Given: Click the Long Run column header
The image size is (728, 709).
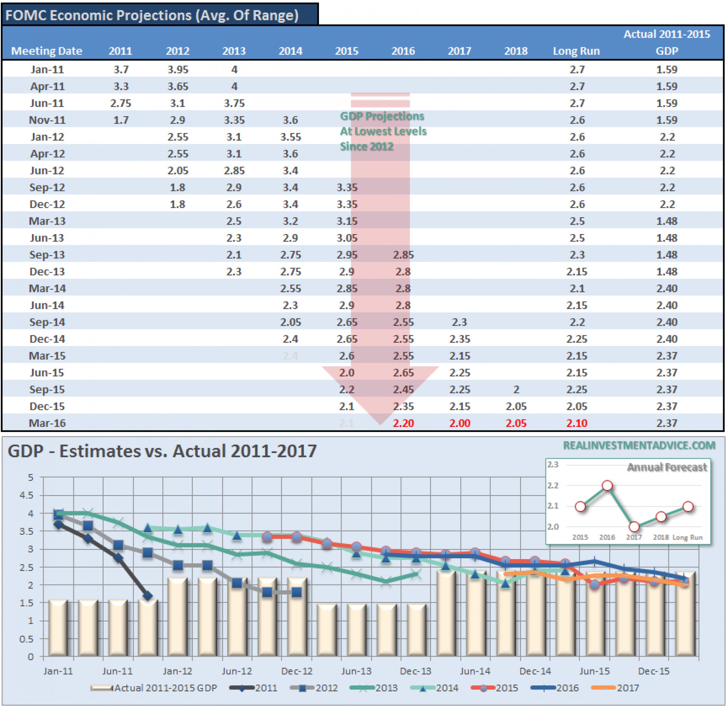Looking at the screenshot, I should tap(577, 51).
